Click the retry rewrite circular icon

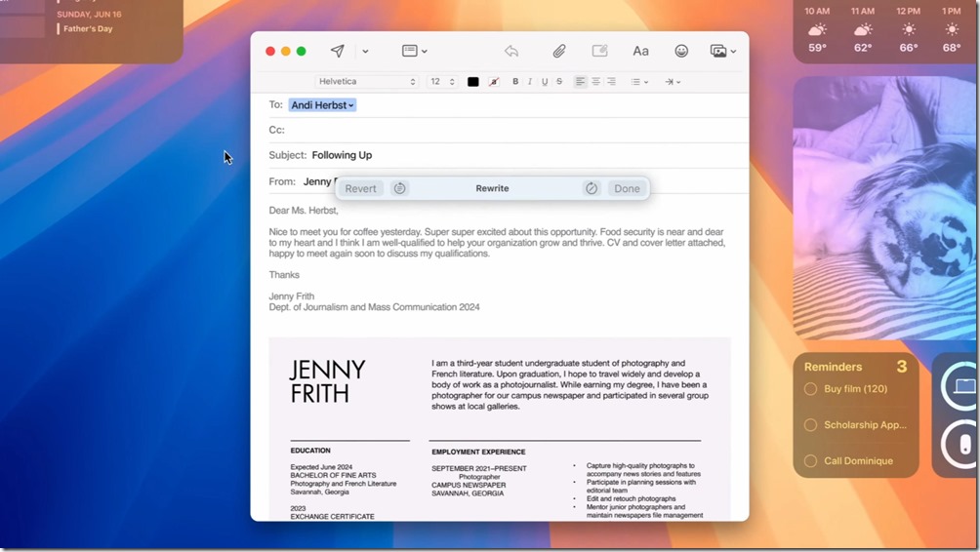(591, 188)
